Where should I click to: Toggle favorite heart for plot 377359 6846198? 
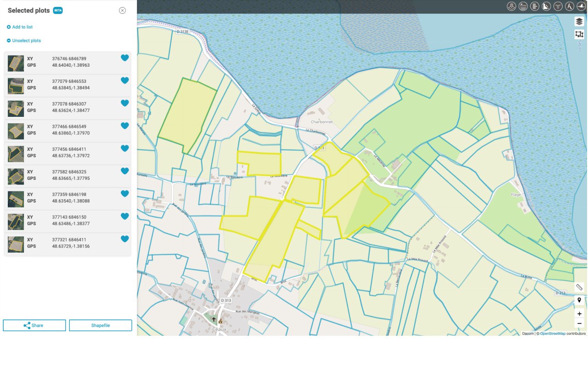point(124,193)
